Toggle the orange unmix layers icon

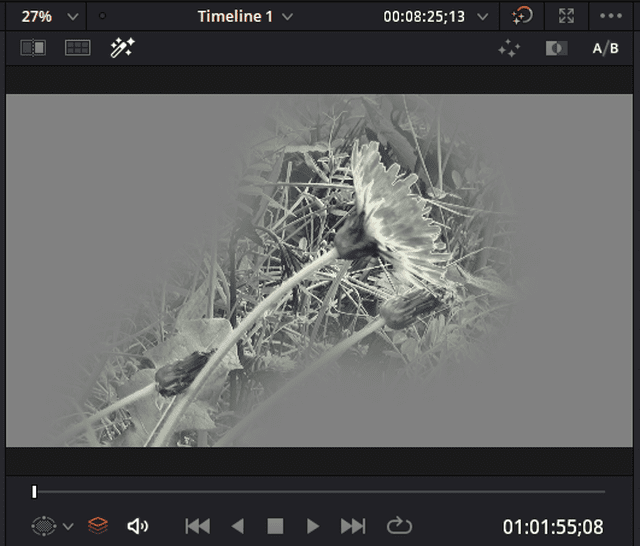pyautogui.click(x=98, y=526)
